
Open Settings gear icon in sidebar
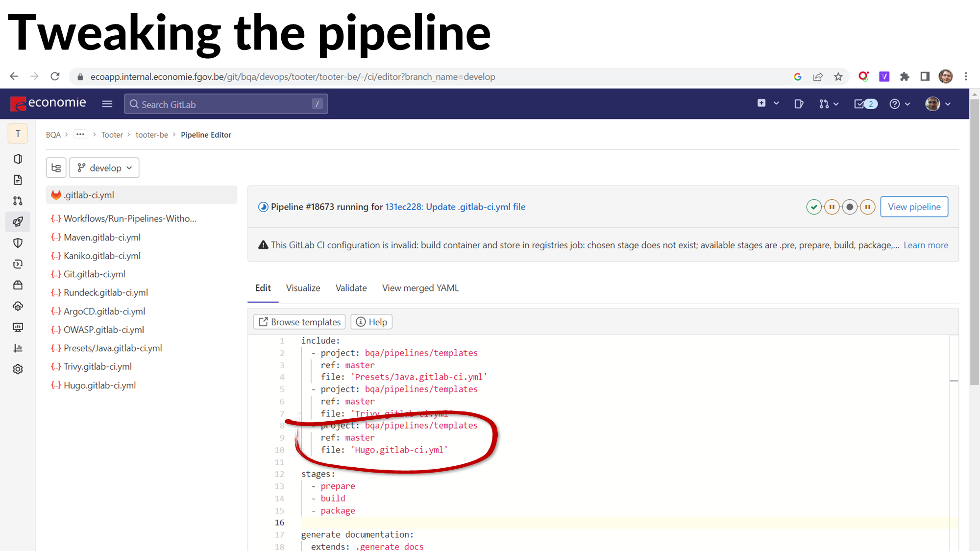coord(18,369)
